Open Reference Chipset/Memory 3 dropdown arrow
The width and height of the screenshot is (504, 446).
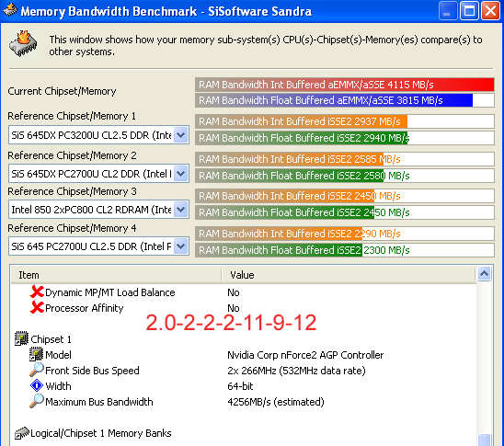[x=181, y=210]
